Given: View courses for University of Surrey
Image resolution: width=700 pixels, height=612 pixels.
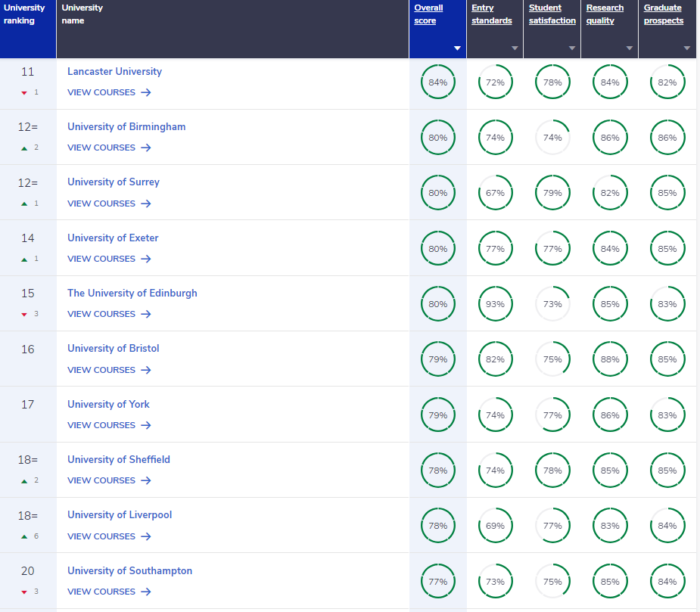Looking at the screenshot, I should [110, 203].
